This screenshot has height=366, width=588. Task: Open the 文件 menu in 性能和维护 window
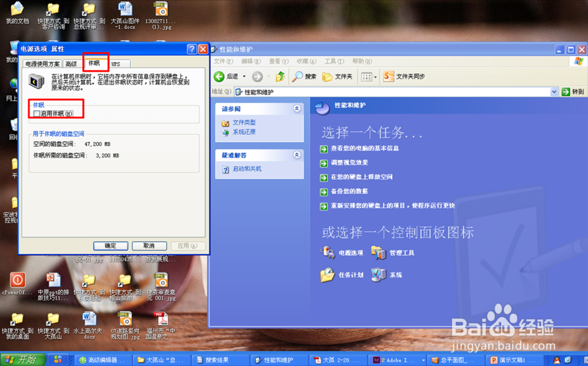point(223,61)
